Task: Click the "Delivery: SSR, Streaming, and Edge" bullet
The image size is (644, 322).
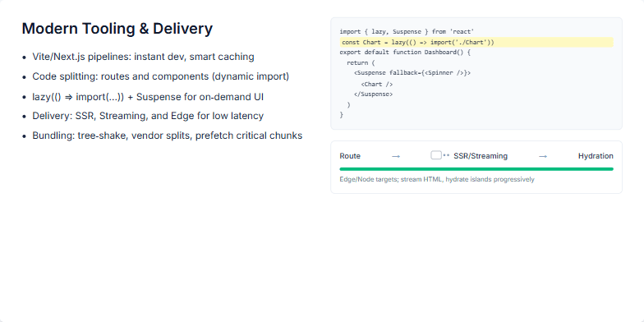Action: (148, 116)
